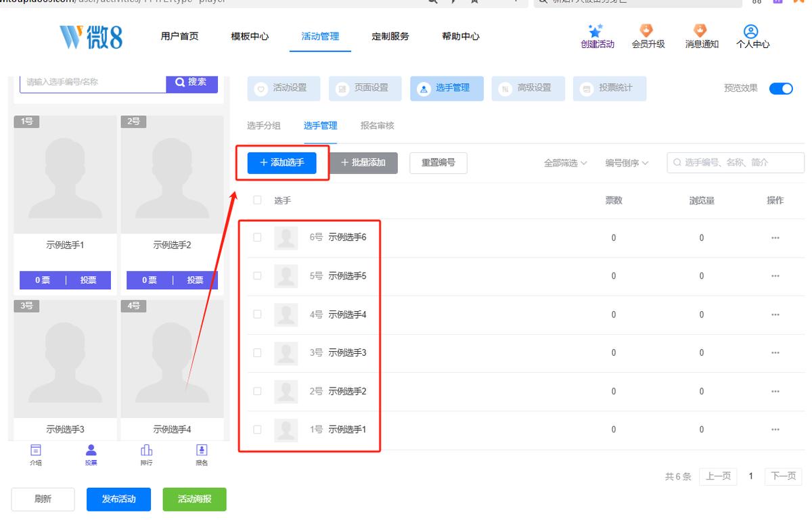
Task: Switch to 报名审核 tab
Action: 378,126
